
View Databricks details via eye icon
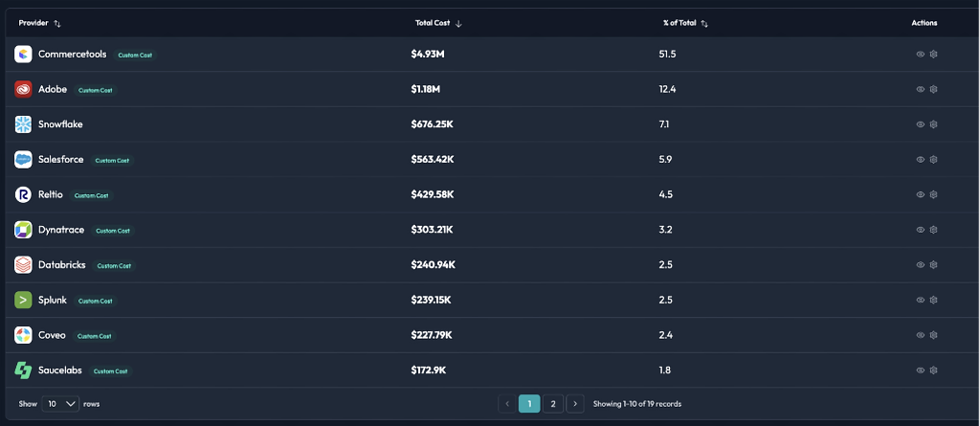(920, 264)
